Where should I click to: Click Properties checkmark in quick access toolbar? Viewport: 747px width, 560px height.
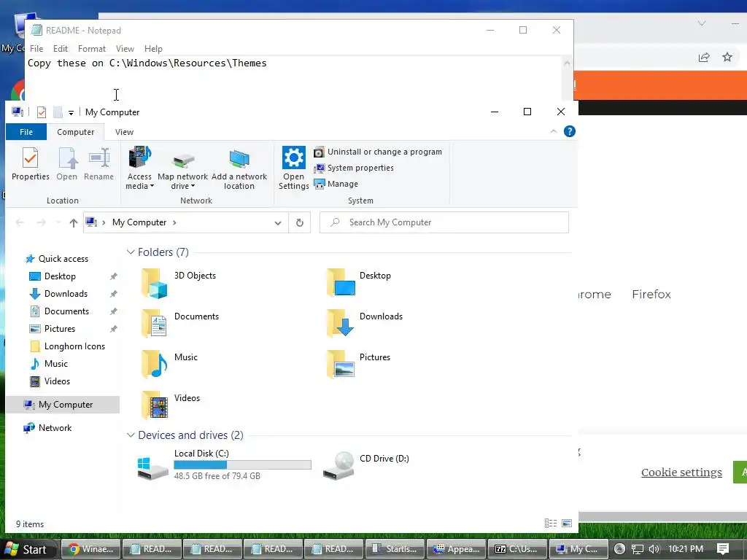(42, 112)
